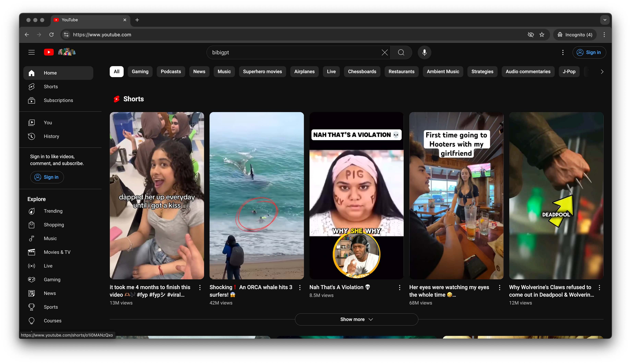Open the tab search dropdown arrow
The height and width of the screenshot is (364, 631).
click(x=604, y=20)
